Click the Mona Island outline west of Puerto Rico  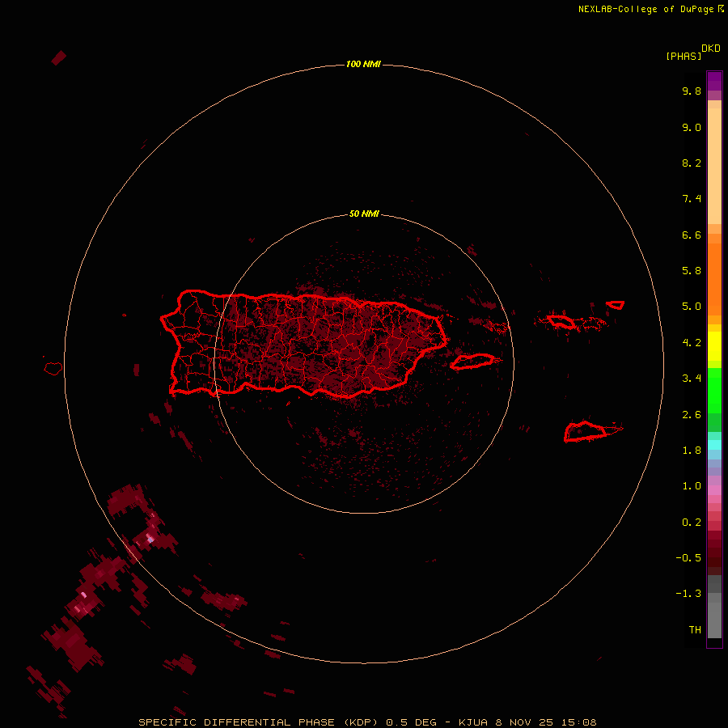[53, 369]
